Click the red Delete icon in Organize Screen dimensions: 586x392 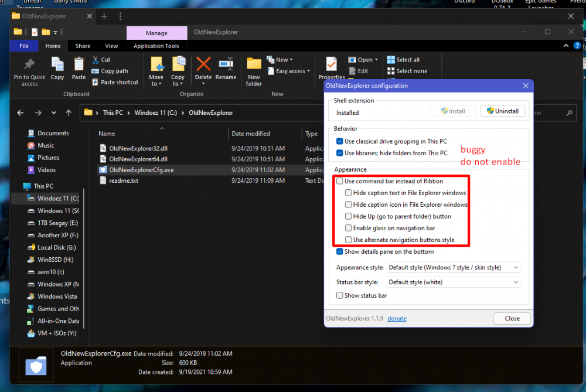click(x=203, y=64)
